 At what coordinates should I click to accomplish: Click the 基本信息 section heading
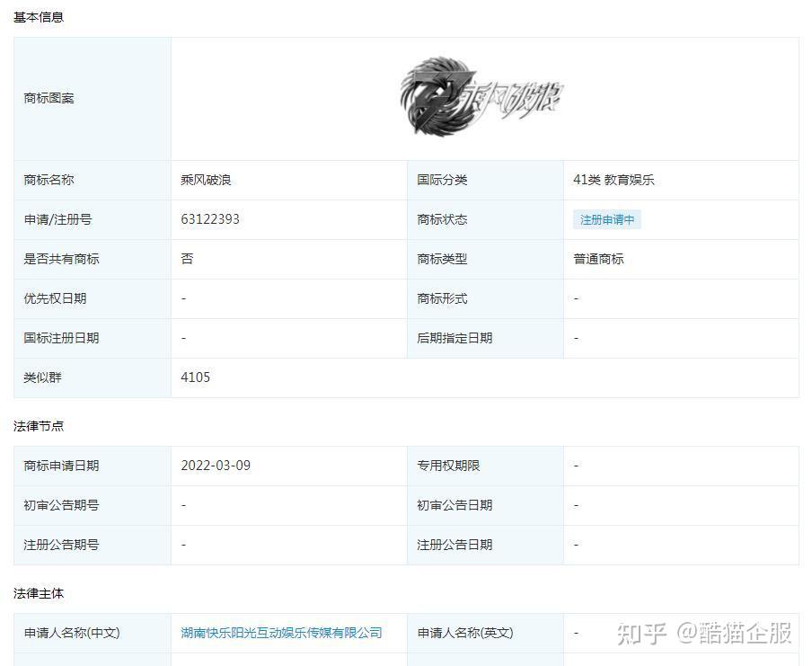point(39,17)
